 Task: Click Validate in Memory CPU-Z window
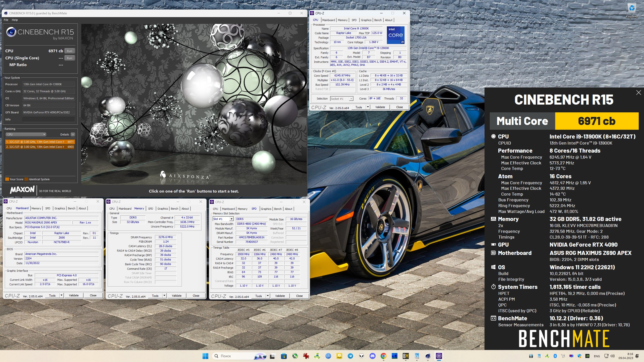pos(177,296)
